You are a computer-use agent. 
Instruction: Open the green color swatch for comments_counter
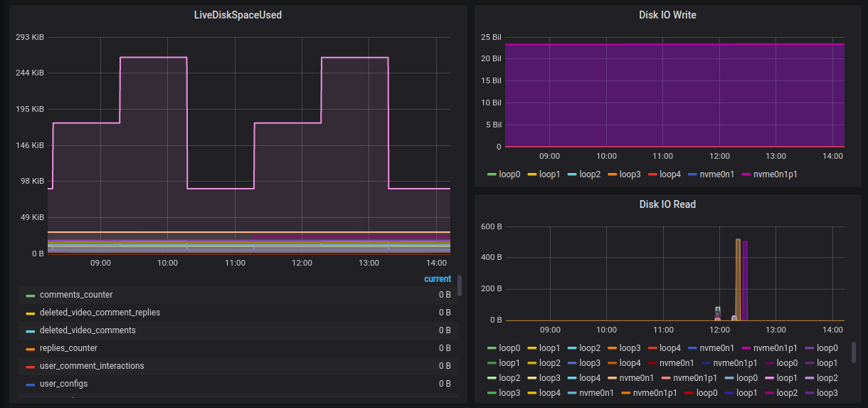[x=30, y=295]
